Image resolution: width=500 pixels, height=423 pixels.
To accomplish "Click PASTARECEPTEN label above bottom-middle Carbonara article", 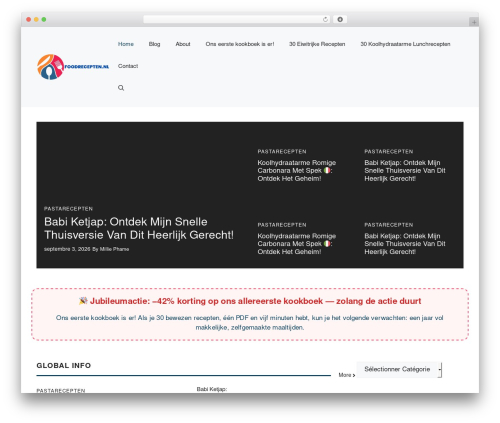I will coord(282,225).
